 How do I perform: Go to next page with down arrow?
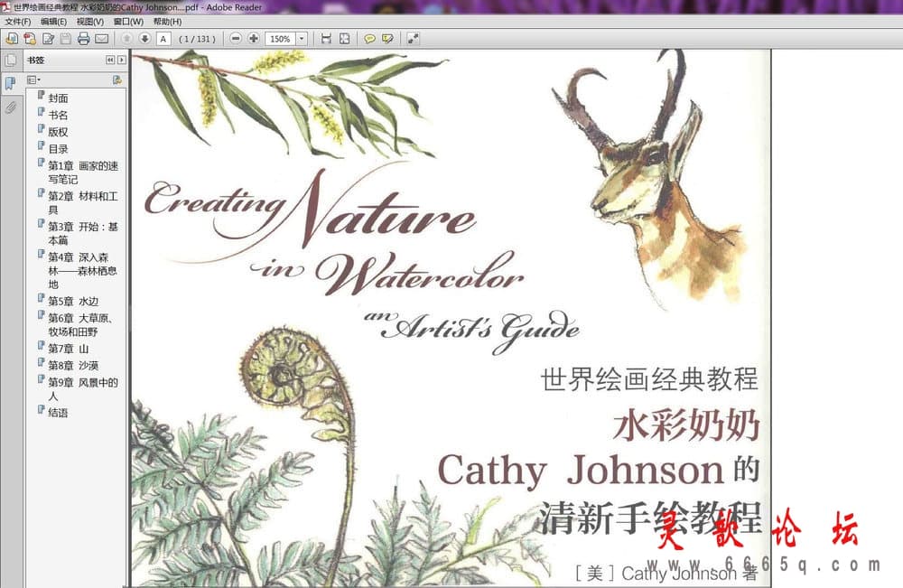pos(144,39)
